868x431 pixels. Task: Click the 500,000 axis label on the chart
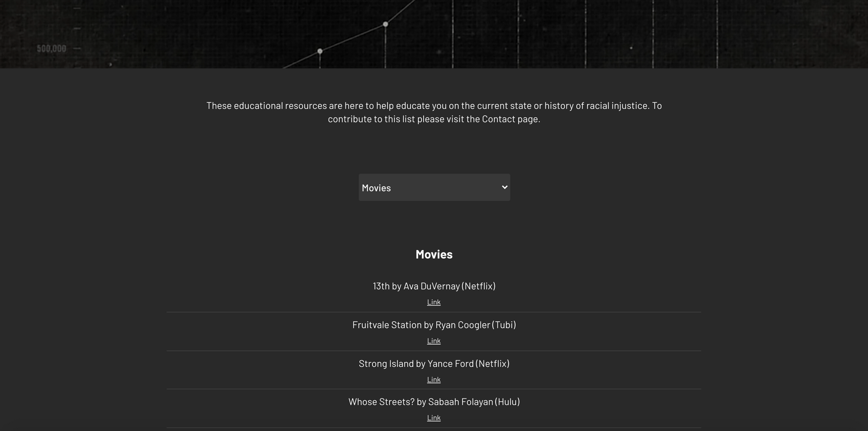[51, 49]
